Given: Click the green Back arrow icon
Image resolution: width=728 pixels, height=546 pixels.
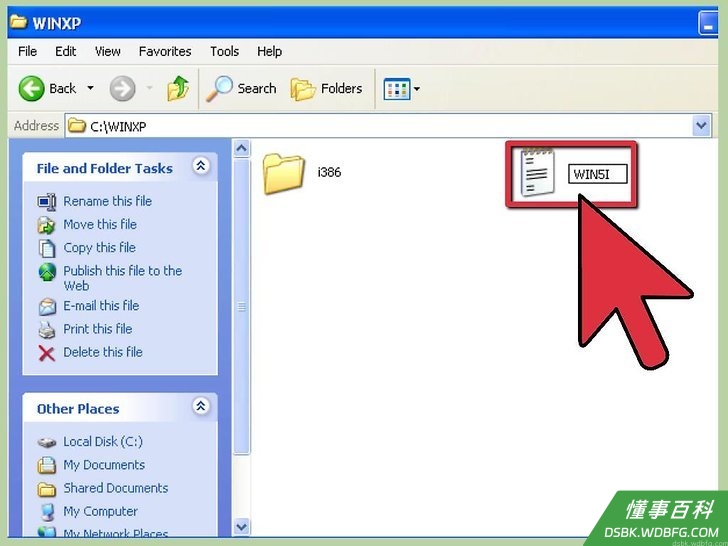Looking at the screenshot, I should coord(32,88).
